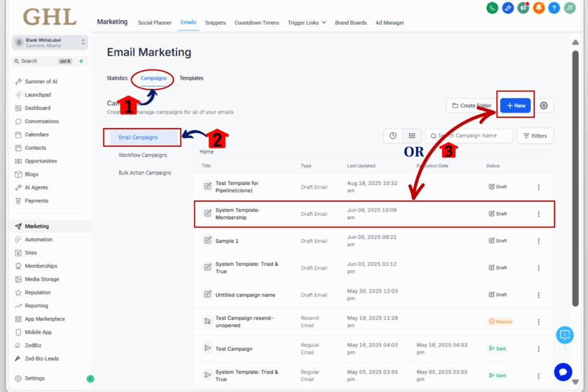
Task: Open the Ad Manager tab
Action: pyautogui.click(x=390, y=23)
